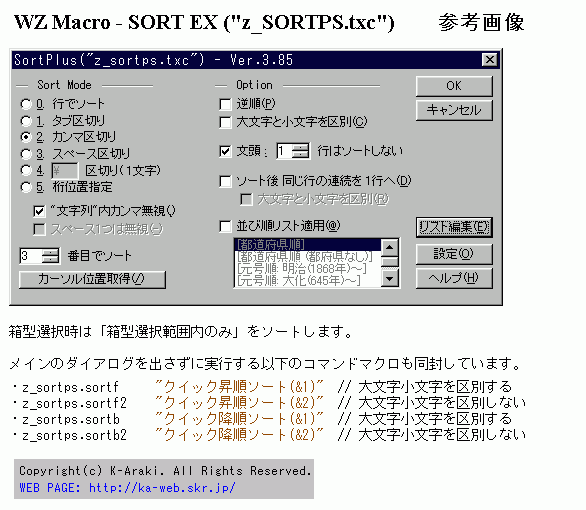Click the sort list scrollbar up arrow
Viewport: 586px width, 510px height.
point(390,247)
